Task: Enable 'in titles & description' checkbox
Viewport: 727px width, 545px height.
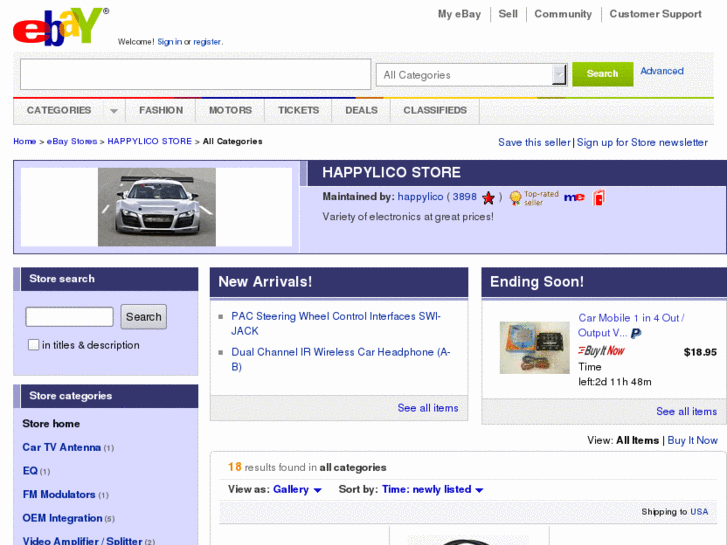Action: [33, 345]
